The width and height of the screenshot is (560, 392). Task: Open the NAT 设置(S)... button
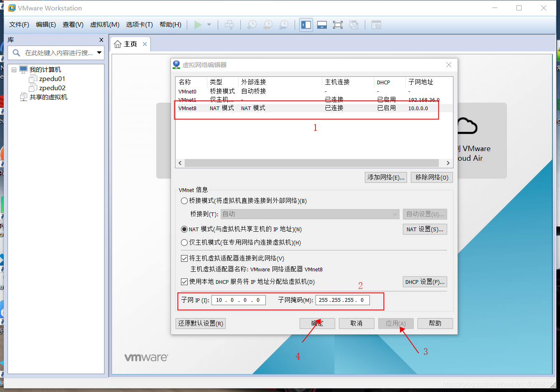pos(425,229)
